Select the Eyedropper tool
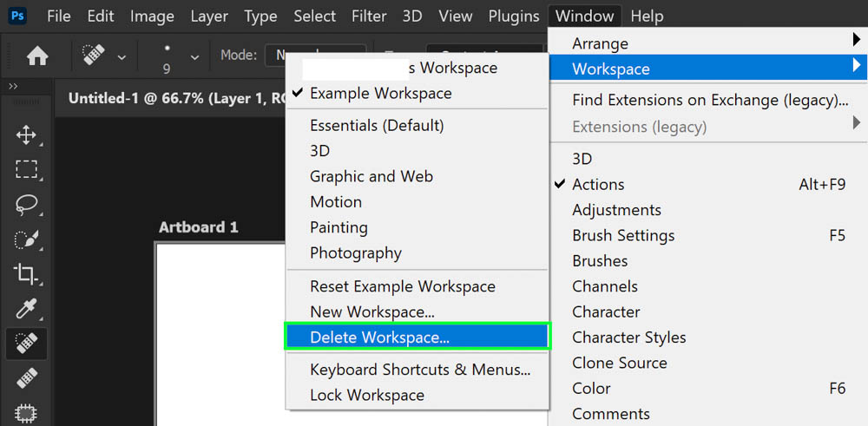Image resolution: width=868 pixels, height=426 pixels. [x=26, y=309]
